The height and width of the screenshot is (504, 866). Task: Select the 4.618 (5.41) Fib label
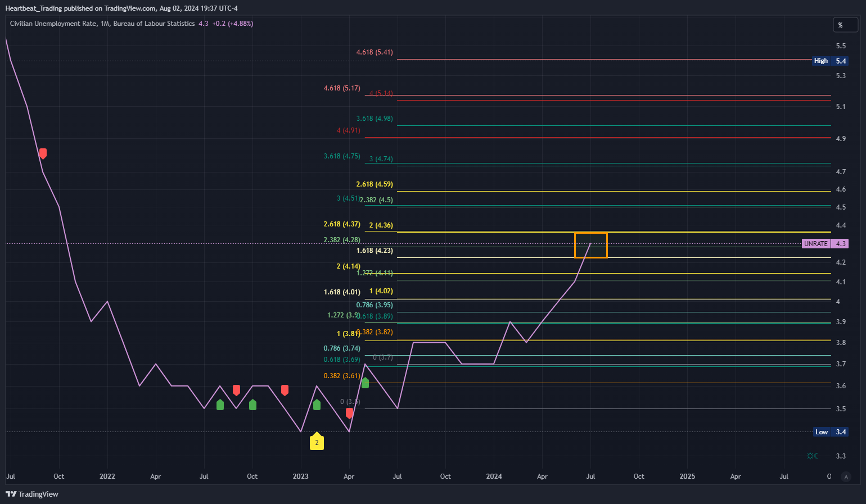375,52
